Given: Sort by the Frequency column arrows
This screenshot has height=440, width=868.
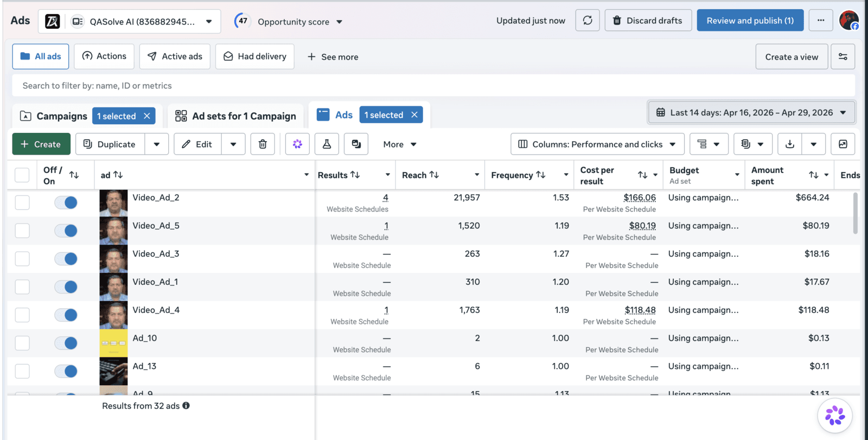Looking at the screenshot, I should (x=541, y=175).
